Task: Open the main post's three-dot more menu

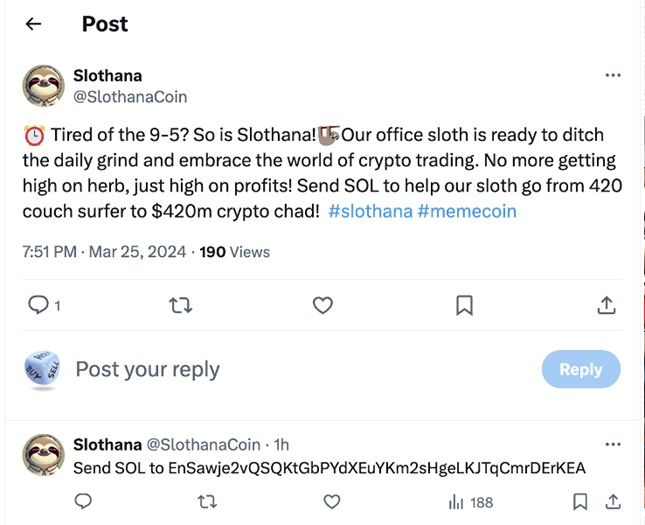Action: tap(613, 75)
